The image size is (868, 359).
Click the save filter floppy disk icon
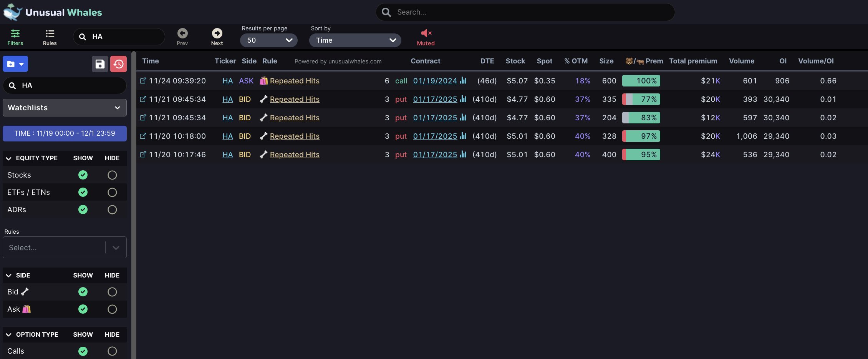tap(100, 64)
